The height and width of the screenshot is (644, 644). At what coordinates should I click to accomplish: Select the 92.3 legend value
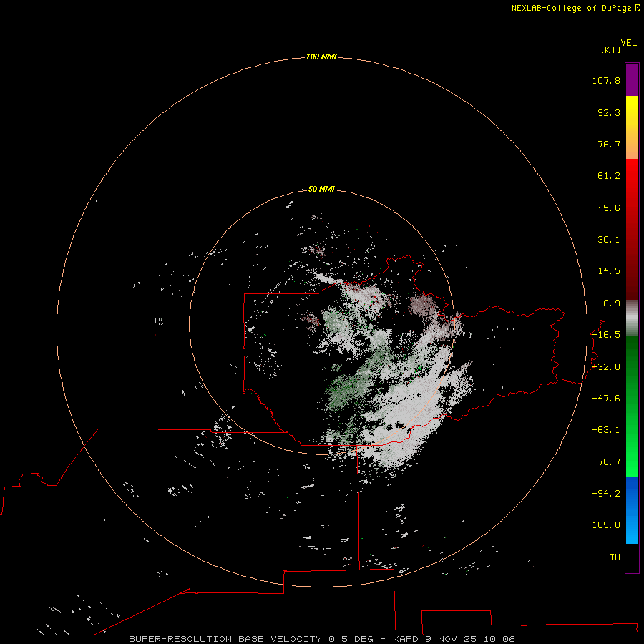click(609, 112)
